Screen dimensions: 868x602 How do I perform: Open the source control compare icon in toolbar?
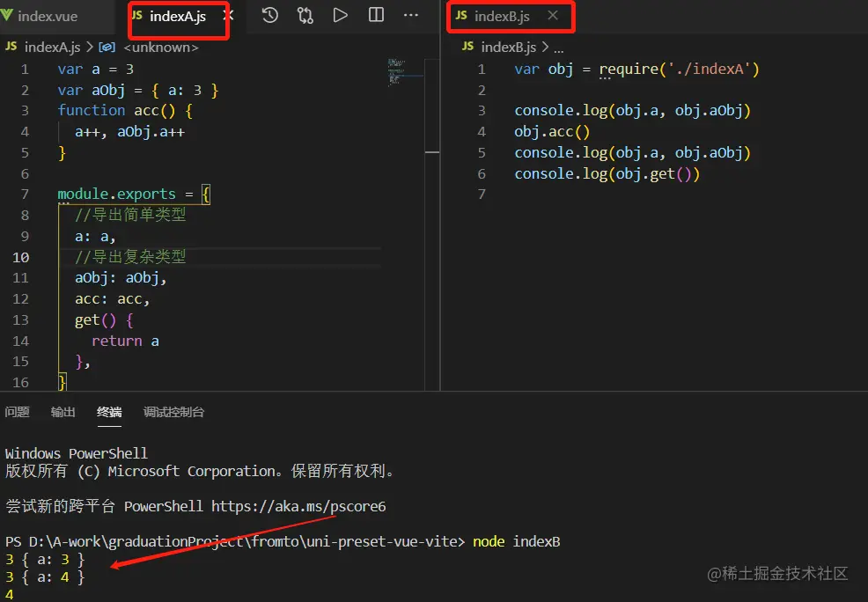click(x=305, y=15)
